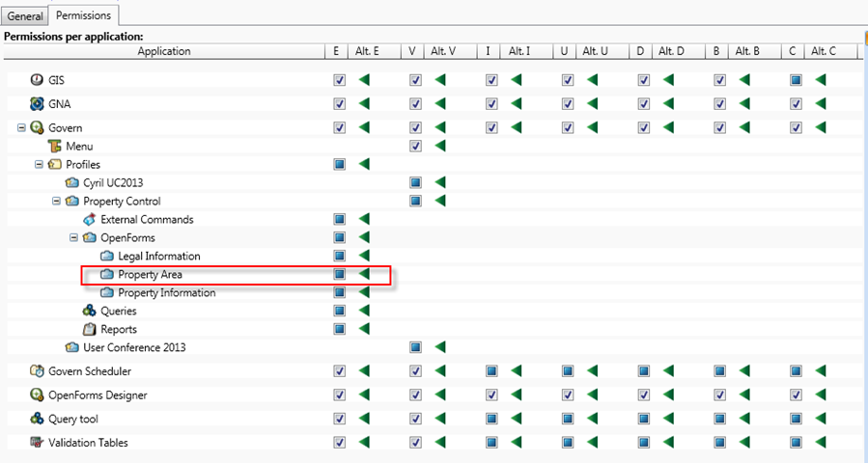
Task: Toggle the E checkbox for GIS
Action: tap(339, 80)
